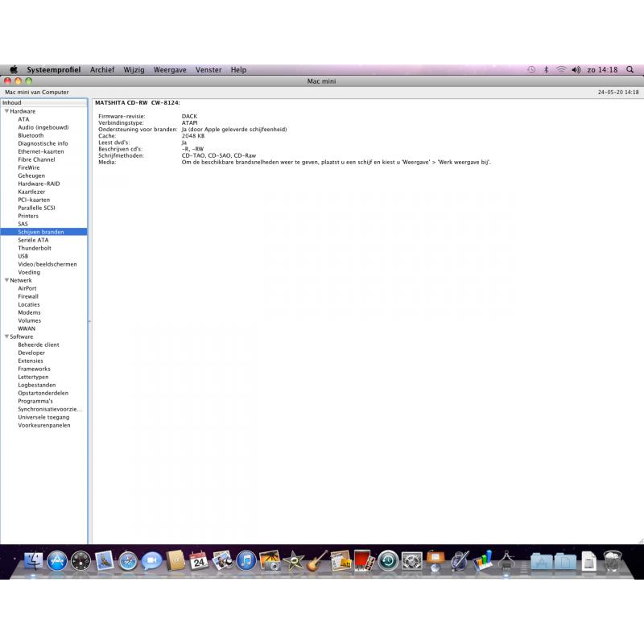Open System Preferences gear icon
The image size is (644, 644).
411,560
